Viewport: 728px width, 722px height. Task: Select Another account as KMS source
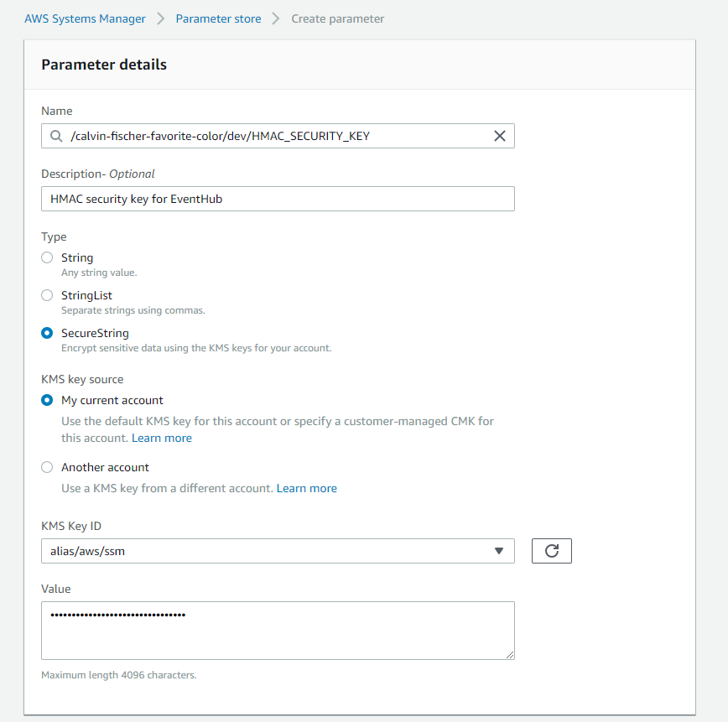(47, 467)
